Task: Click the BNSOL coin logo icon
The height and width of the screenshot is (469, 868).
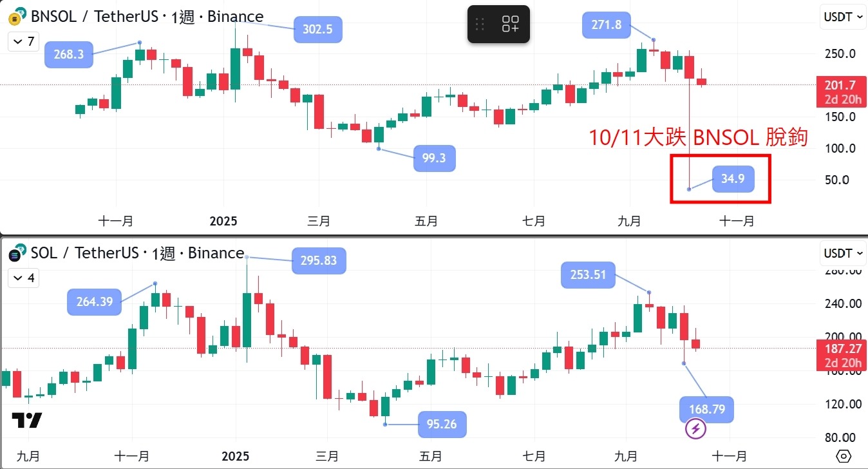Action: click(x=14, y=17)
